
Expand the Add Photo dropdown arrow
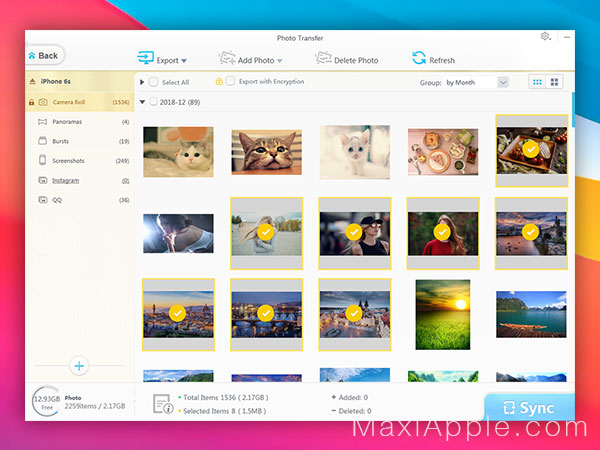point(280,61)
